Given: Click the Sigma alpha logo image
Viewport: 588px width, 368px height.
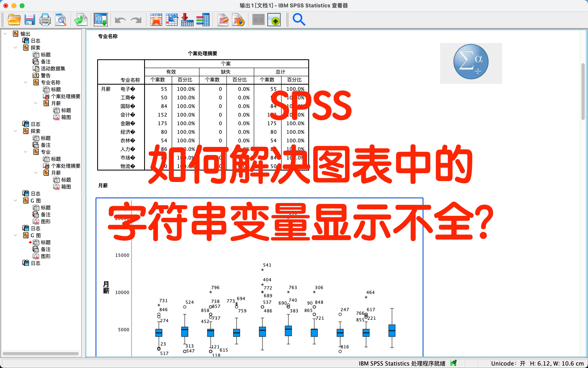Looking at the screenshot, I should tap(471, 63).
